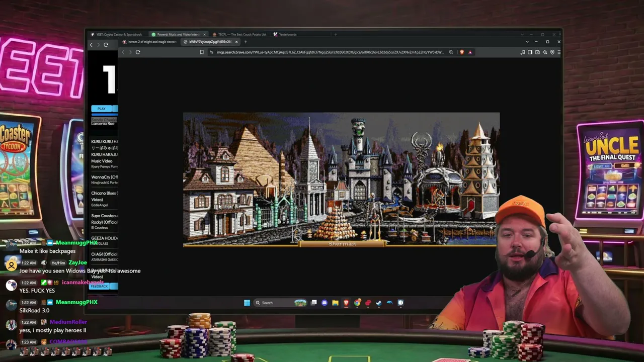The height and width of the screenshot is (362, 644).
Task: Open the Brave main menu
Action: [x=559, y=52]
